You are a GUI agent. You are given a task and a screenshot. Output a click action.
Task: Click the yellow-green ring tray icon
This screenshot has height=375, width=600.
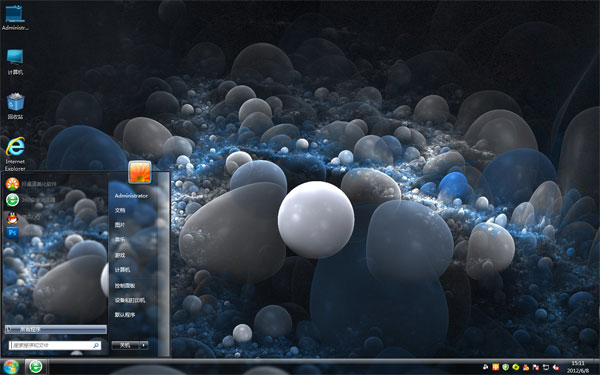(x=516, y=367)
